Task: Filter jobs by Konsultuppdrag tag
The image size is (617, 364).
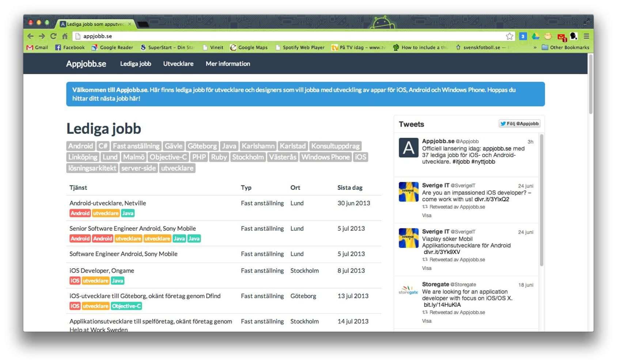Action: (x=336, y=146)
